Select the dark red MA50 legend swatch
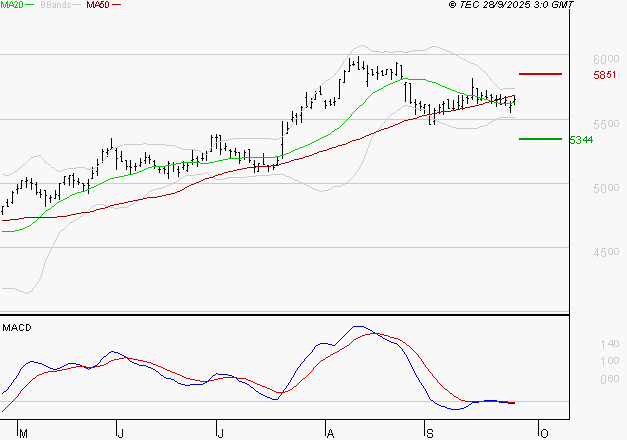 [116, 5]
